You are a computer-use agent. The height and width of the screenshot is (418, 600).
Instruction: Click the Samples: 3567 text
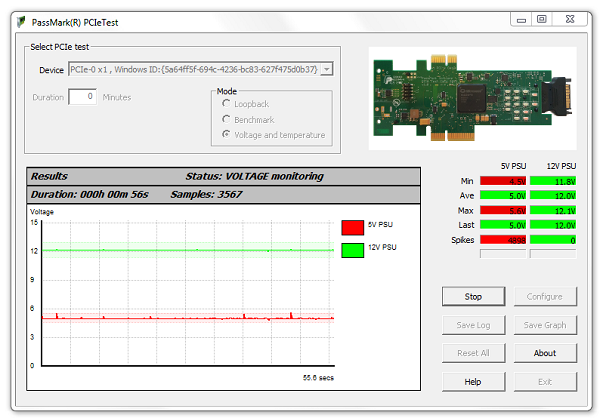click(206, 194)
